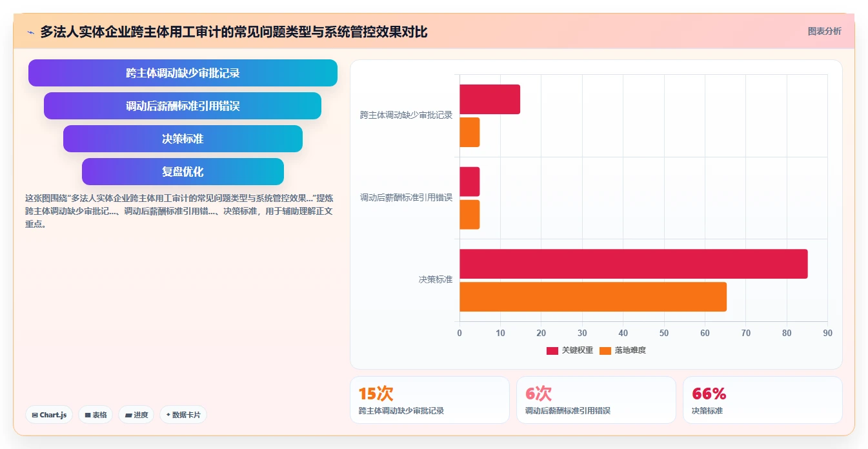Click the 66% data card
868x449 pixels.
(x=763, y=400)
